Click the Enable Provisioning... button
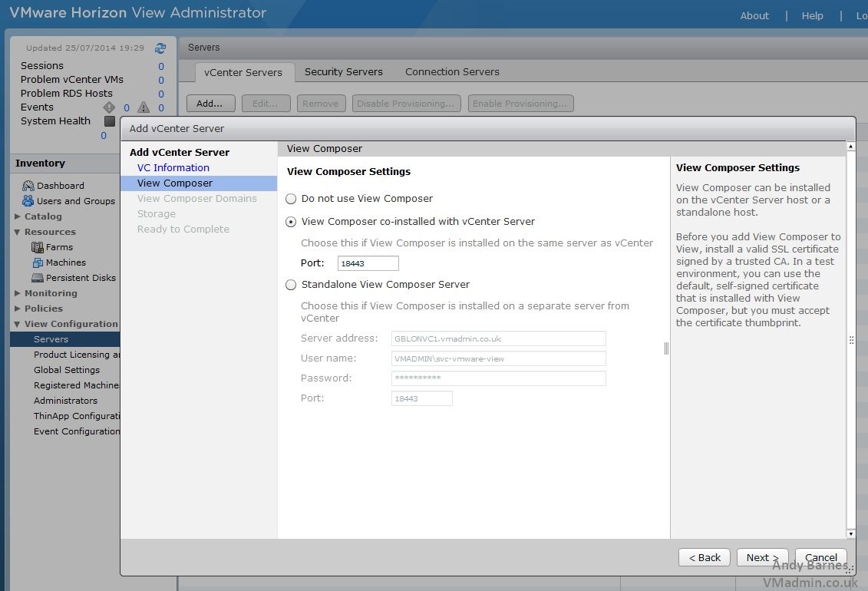Viewport: 868px width, 591px height. pos(520,104)
